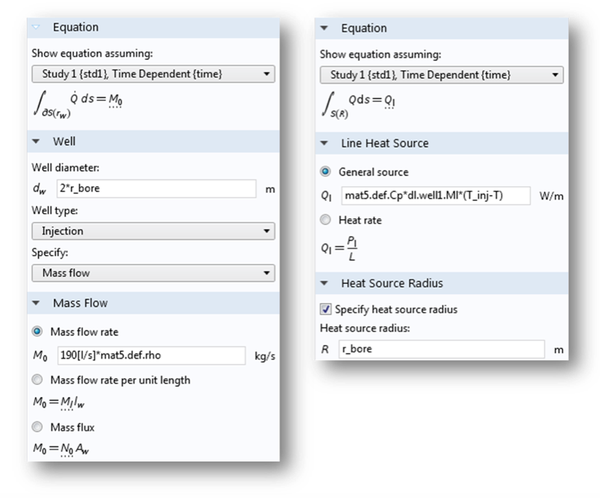
Task: Click the Heat source radius R field
Action: [x=440, y=349]
